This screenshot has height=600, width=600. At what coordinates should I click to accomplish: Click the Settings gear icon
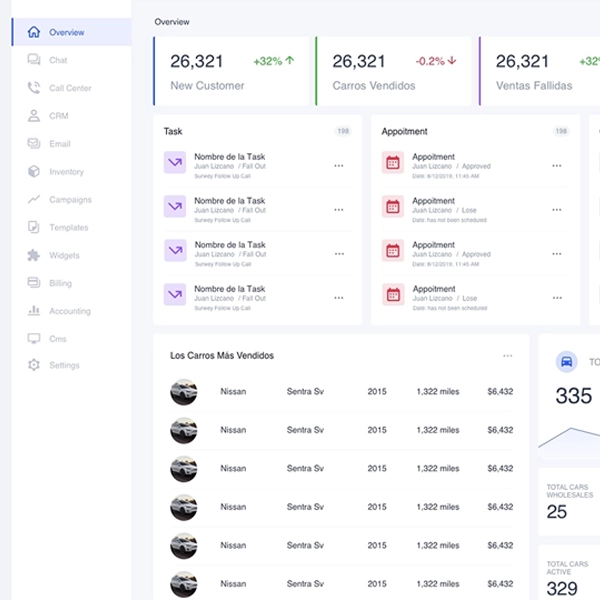[x=34, y=365]
